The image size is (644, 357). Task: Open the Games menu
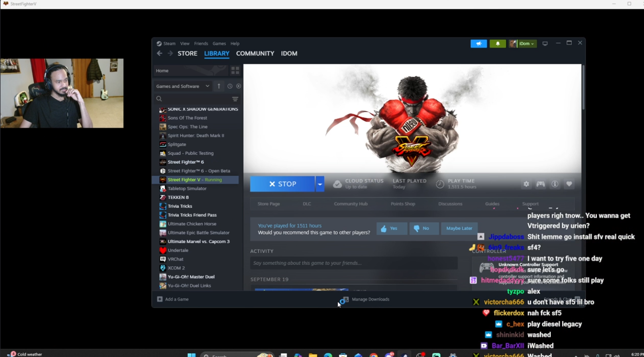click(219, 43)
